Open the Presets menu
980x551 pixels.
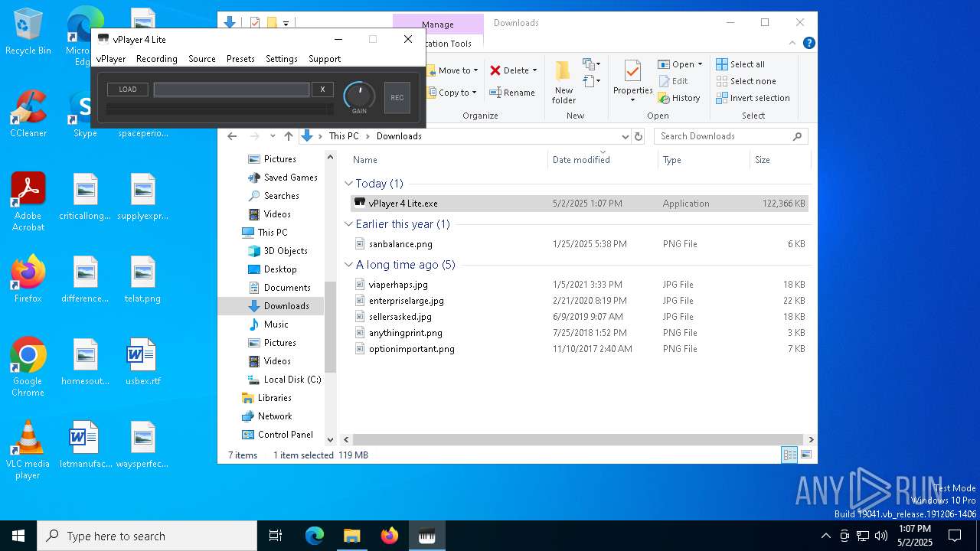pyautogui.click(x=240, y=59)
